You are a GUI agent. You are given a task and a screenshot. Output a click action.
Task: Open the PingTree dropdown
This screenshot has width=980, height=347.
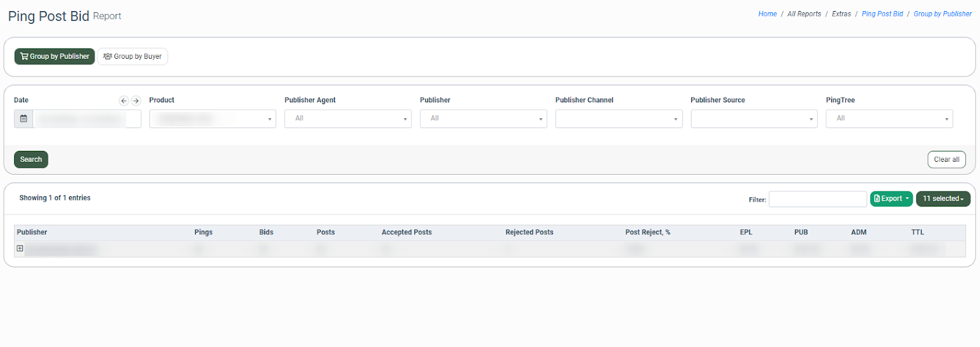click(x=889, y=118)
